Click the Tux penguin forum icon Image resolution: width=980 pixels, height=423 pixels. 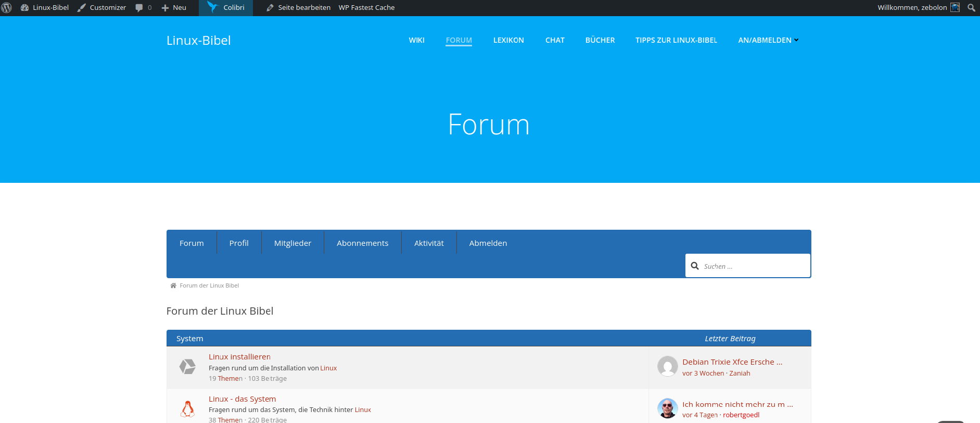[x=187, y=409]
